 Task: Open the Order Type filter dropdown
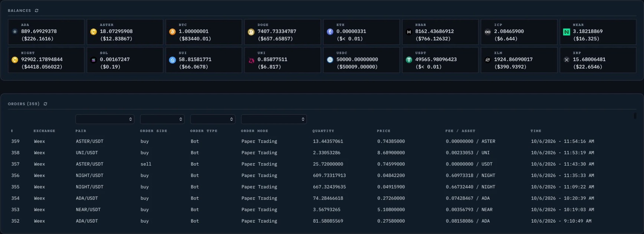(213, 119)
